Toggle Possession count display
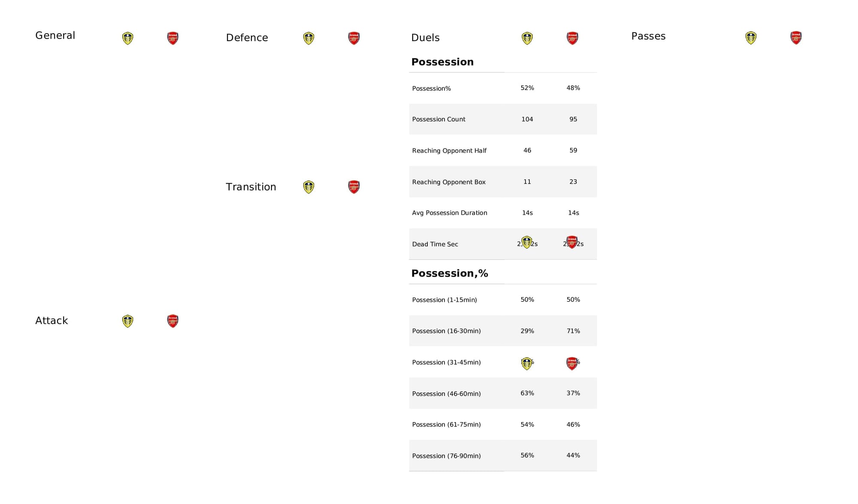The width and height of the screenshot is (858, 504). 503,119
